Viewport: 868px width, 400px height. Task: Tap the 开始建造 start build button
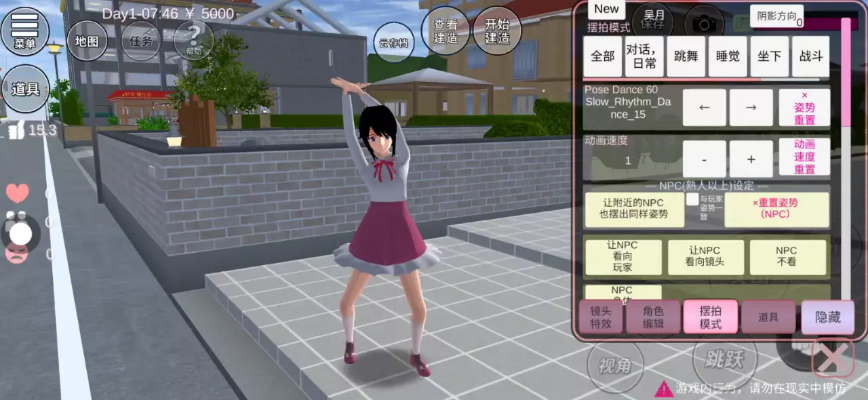[x=497, y=31]
